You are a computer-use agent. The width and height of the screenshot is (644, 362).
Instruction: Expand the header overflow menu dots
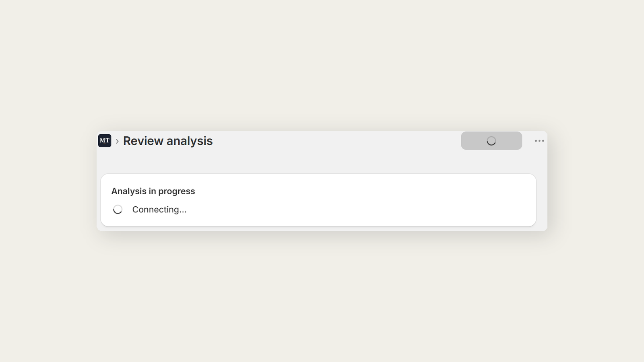tap(539, 141)
